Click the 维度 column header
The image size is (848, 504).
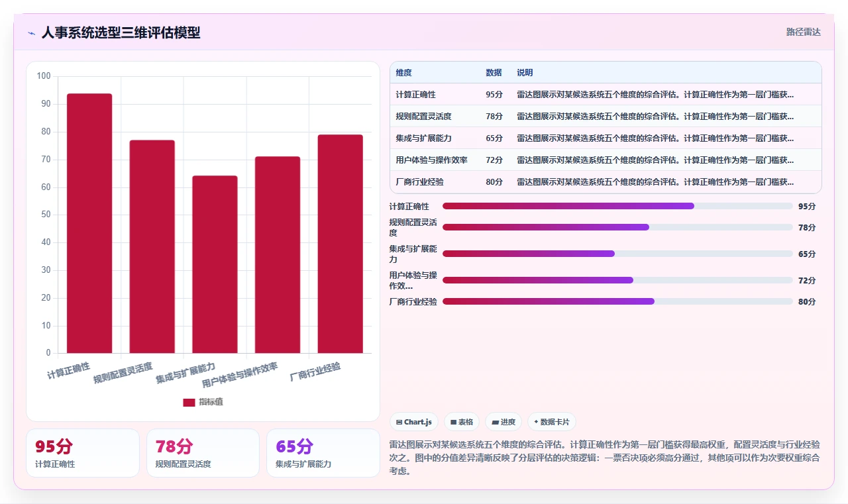403,73
